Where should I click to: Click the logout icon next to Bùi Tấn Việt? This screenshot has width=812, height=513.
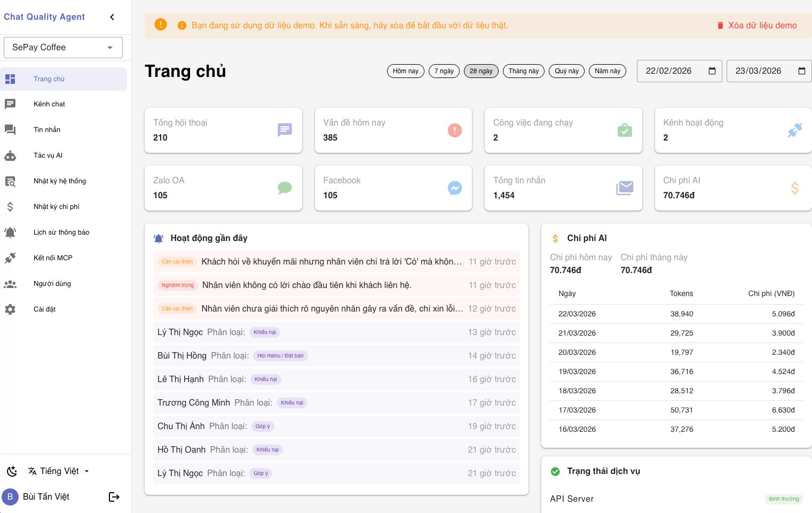[x=114, y=497]
